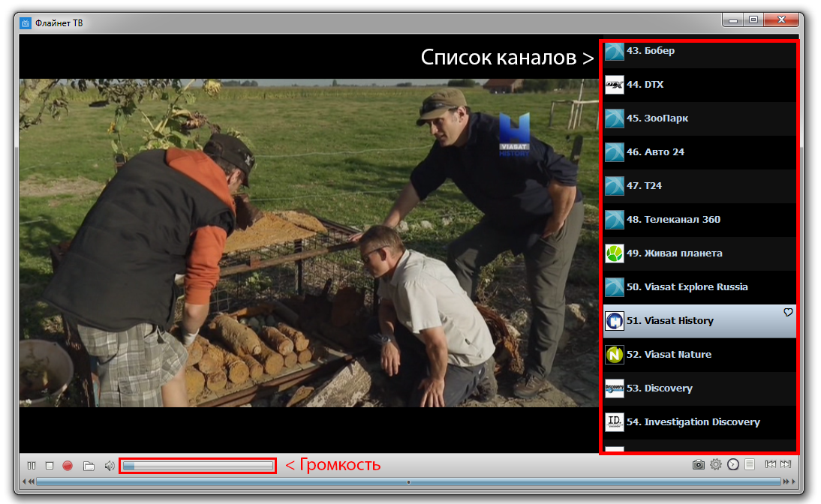Image resolution: width=821 pixels, height=504 pixels.
Task: Minimize the Флайнет ТВ window
Action: pyautogui.click(x=733, y=20)
